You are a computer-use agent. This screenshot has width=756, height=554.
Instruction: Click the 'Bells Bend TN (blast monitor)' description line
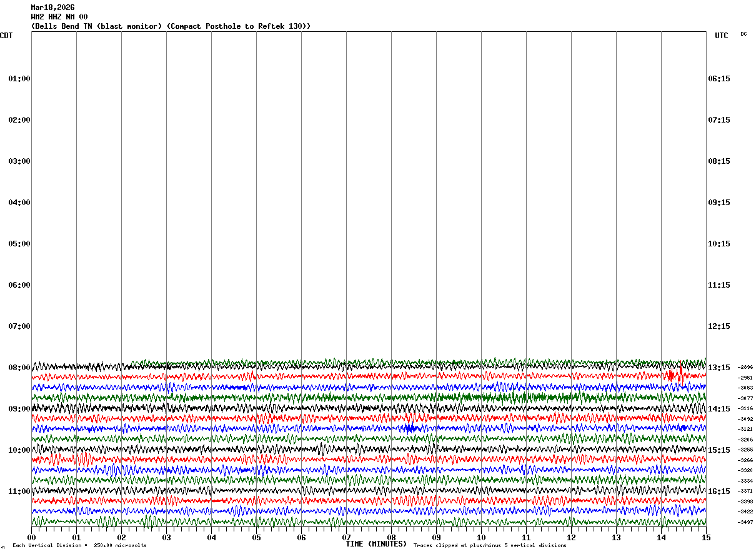click(x=171, y=26)
